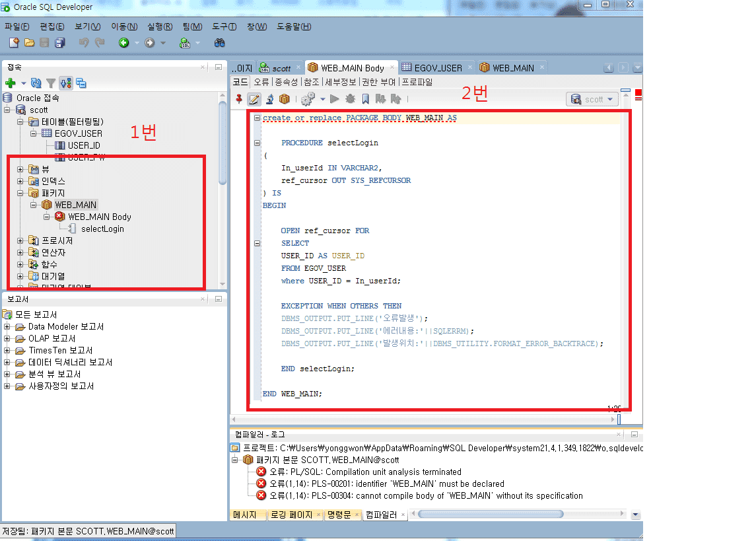Open the Compile options dropdown arrow
Image resolution: width=756 pixels, height=541 pixels.
pos(323,99)
